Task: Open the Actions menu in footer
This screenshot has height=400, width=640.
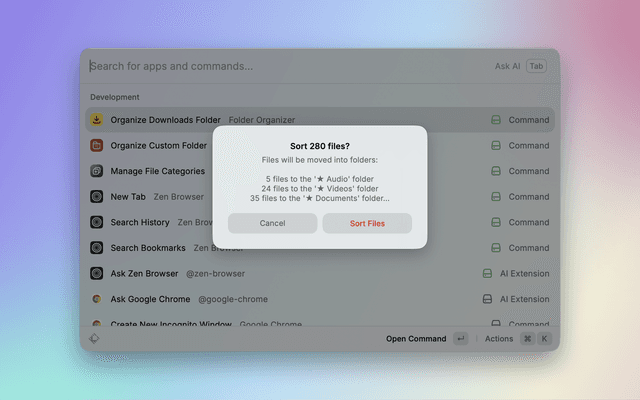Action: point(499,339)
